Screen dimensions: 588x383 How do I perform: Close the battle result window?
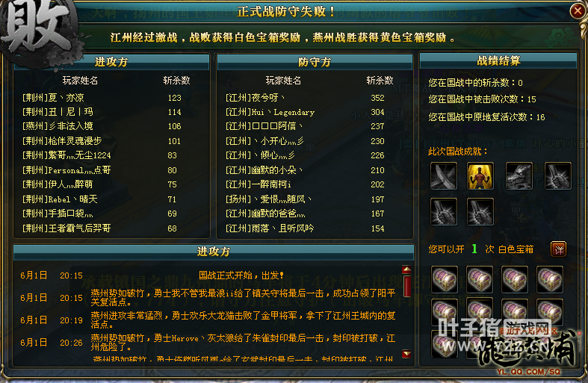coord(578,10)
